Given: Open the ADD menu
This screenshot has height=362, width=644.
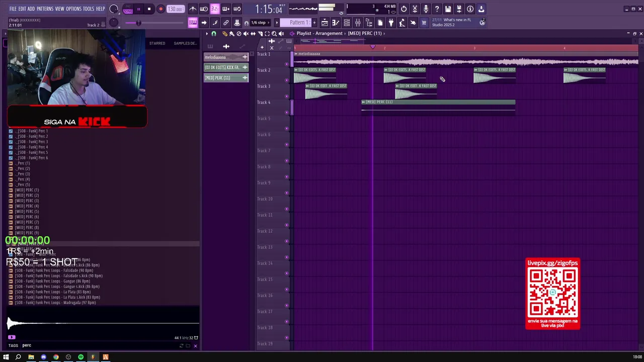Looking at the screenshot, I should point(31,9).
